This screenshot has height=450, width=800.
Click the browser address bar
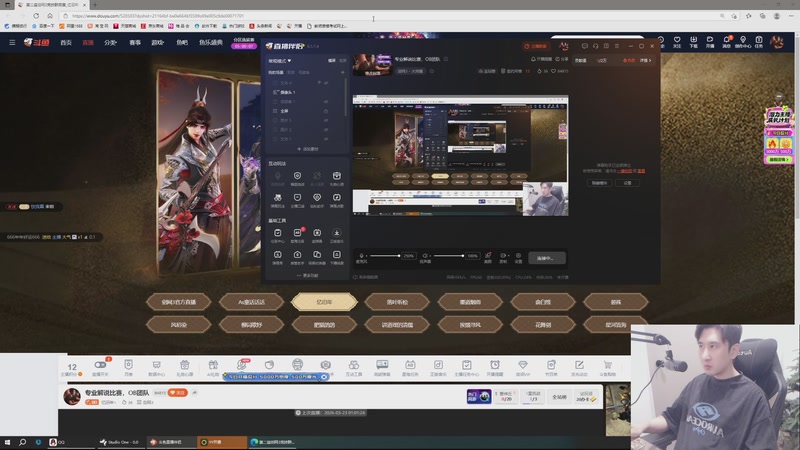tap(388, 16)
